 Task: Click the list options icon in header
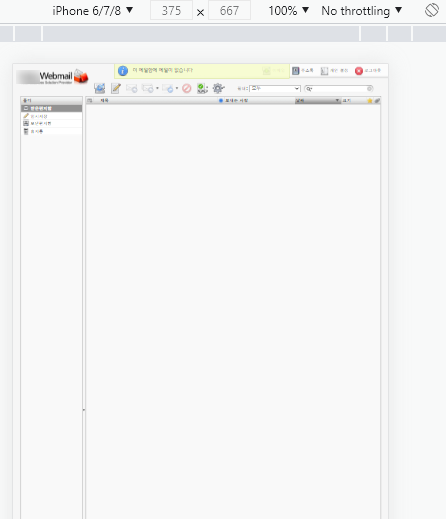click(90, 101)
